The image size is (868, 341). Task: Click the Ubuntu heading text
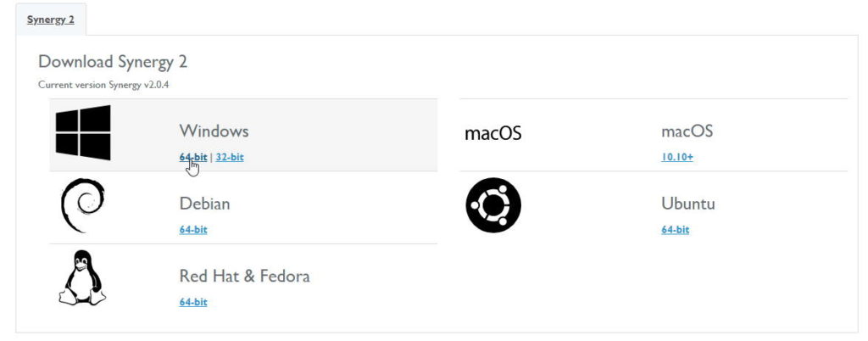click(688, 204)
